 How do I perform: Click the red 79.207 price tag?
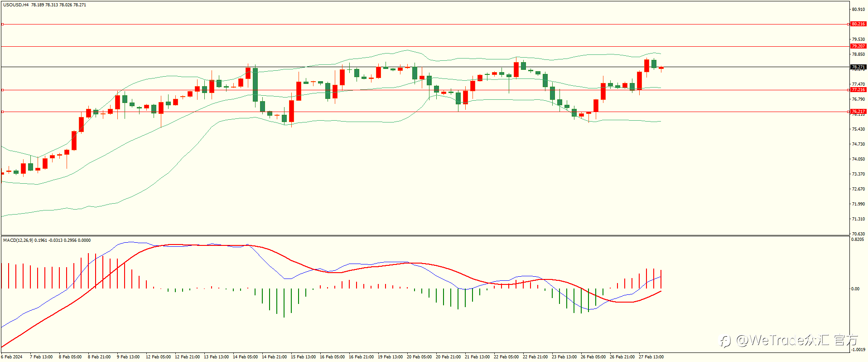(x=858, y=46)
